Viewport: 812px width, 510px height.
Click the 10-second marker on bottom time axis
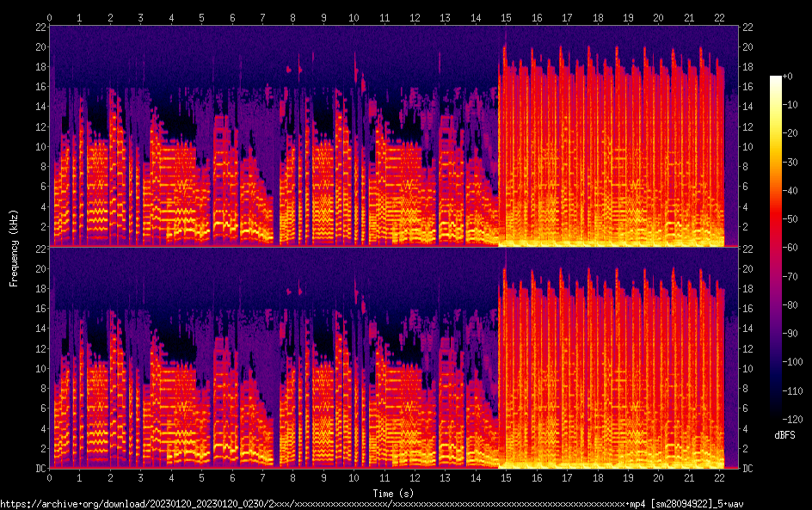click(354, 476)
